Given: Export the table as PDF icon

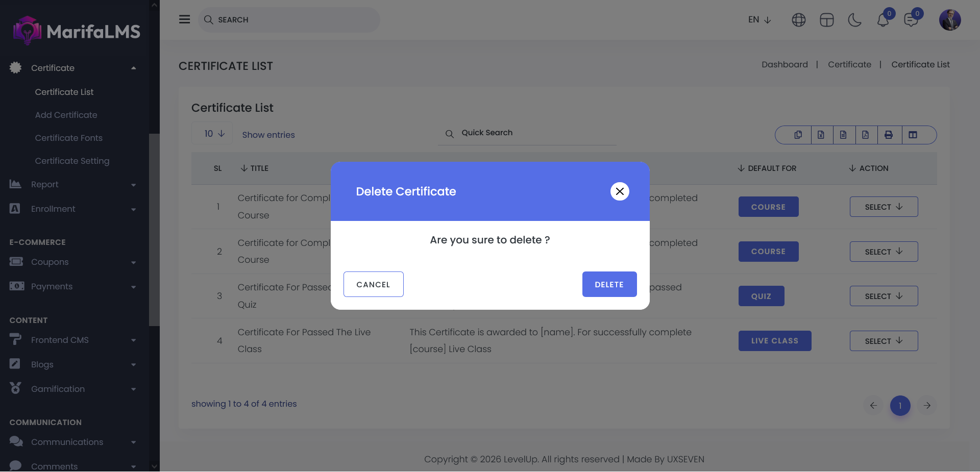Looking at the screenshot, I should 865,135.
